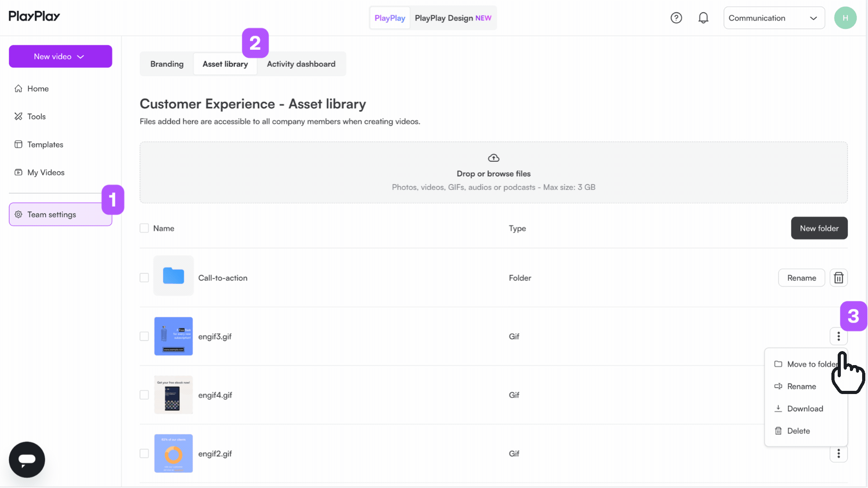The image size is (868, 488).
Task: Check the Call-to-action folder checkbox
Action: (x=144, y=278)
